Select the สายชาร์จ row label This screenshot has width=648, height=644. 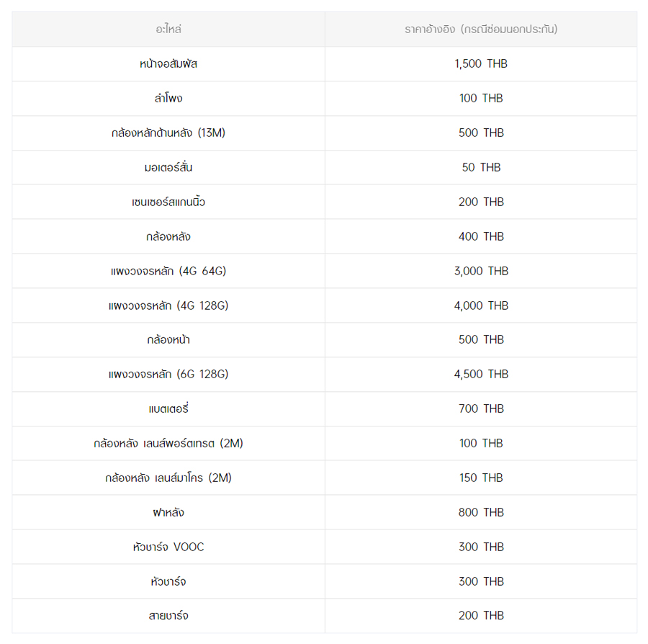168,616
